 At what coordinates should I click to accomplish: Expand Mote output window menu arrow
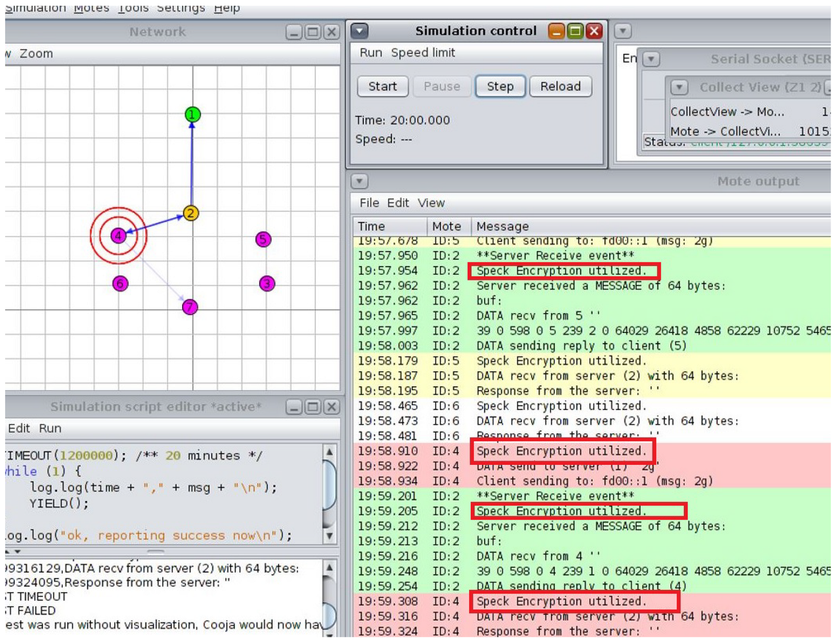(x=360, y=181)
